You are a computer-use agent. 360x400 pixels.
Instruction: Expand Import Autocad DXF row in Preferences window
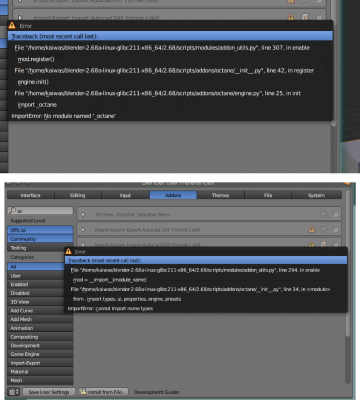[83, 244]
